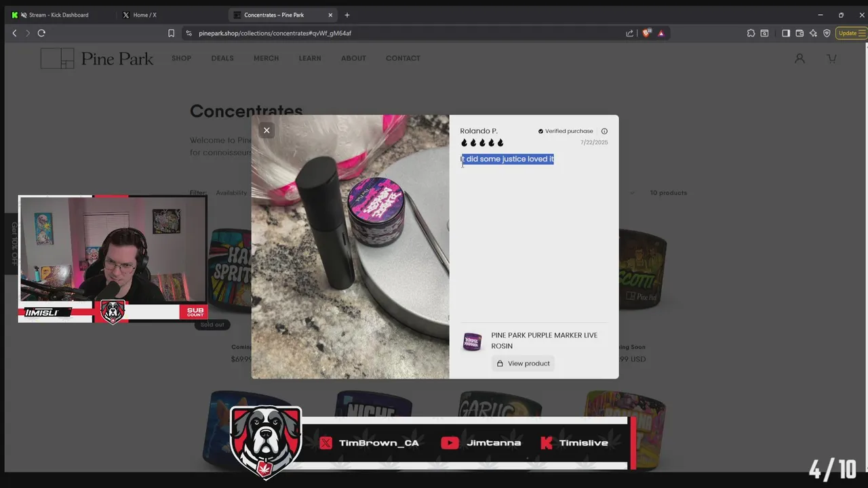The height and width of the screenshot is (488, 868).
Task: Click Timislive Kick handle in banner
Action: pyautogui.click(x=583, y=443)
